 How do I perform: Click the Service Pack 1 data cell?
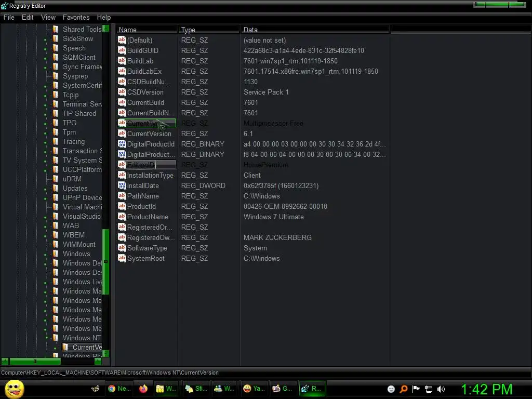(266, 92)
